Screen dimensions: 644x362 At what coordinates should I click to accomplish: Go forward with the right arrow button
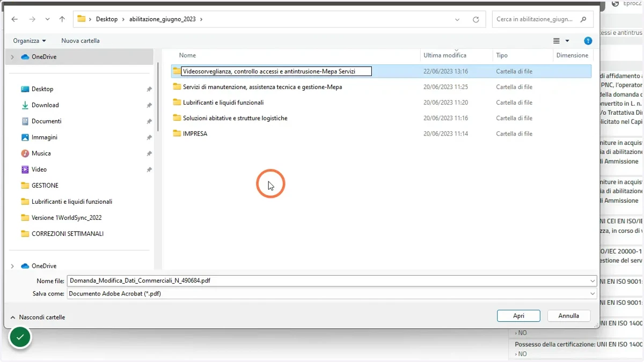pos(32,19)
